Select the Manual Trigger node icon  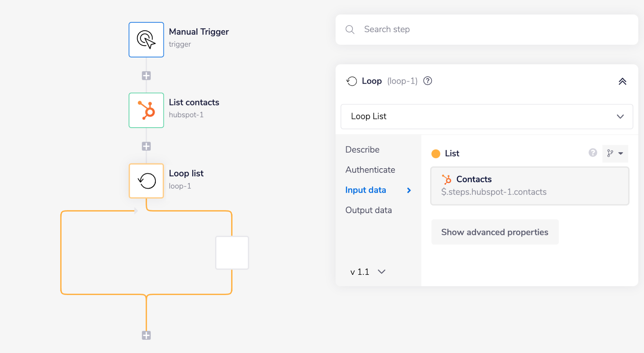(146, 39)
